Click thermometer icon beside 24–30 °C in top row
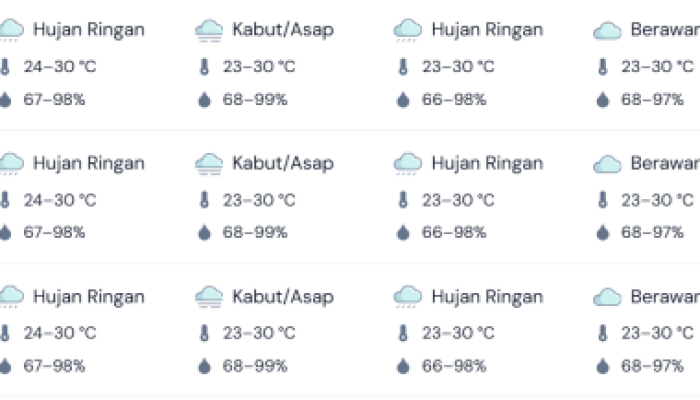The image size is (700, 400). [x=6, y=67]
